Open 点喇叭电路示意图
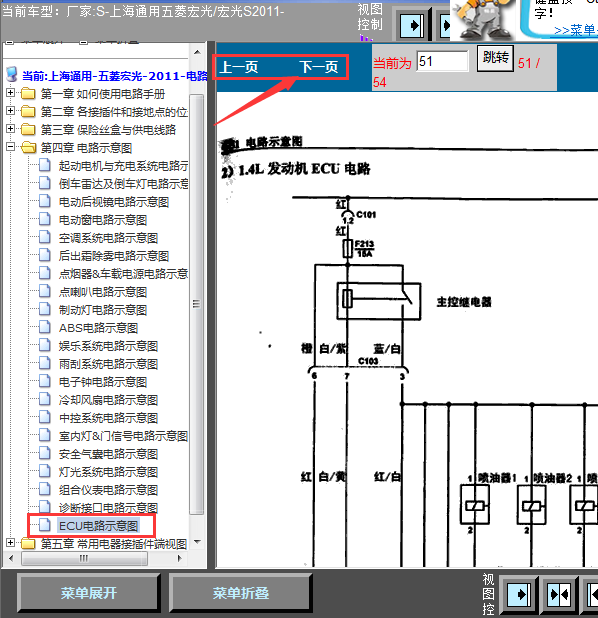Image resolution: width=598 pixels, height=618 pixels. (103, 292)
